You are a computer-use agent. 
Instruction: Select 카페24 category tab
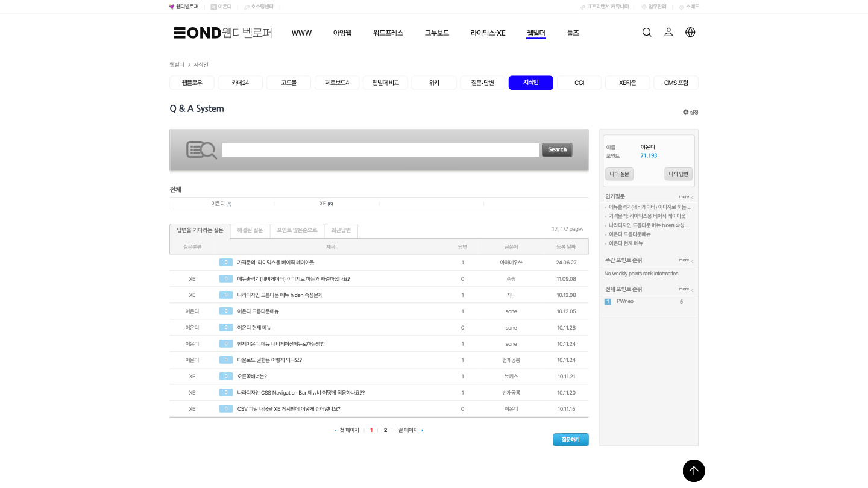coord(241,83)
